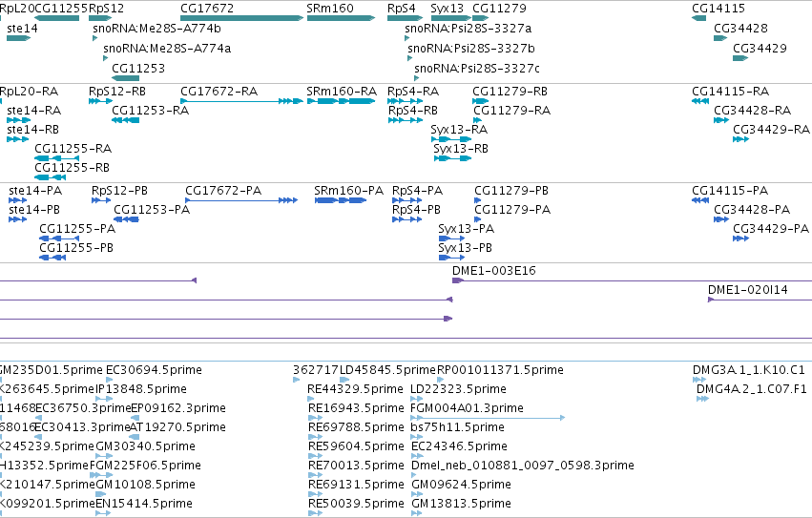Select the CG11255-RA transcript glyph

point(57,158)
